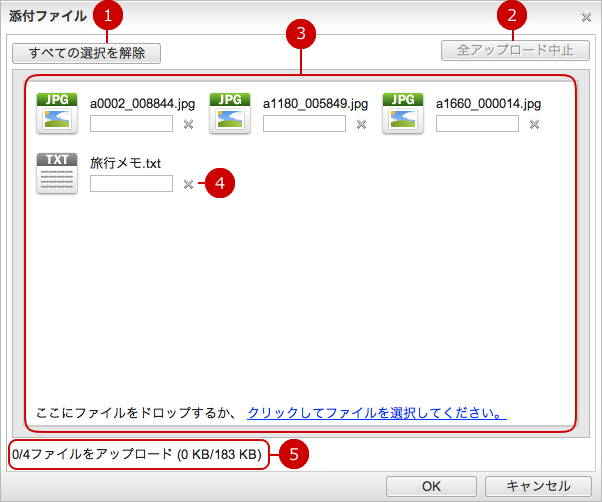
Task: Click the progress bar under 旅行メモ.txt
Action: [x=131, y=183]
